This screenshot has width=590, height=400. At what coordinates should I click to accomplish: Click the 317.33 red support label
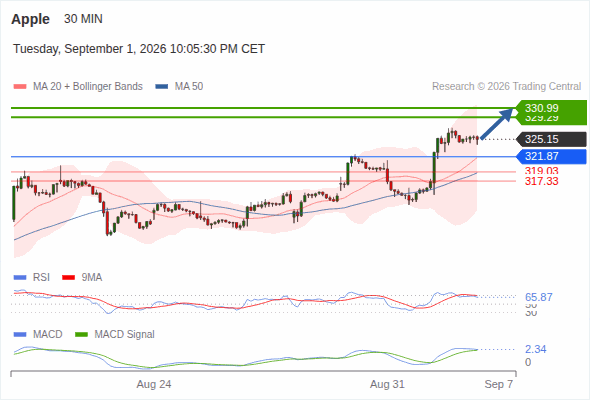(541, 181)
